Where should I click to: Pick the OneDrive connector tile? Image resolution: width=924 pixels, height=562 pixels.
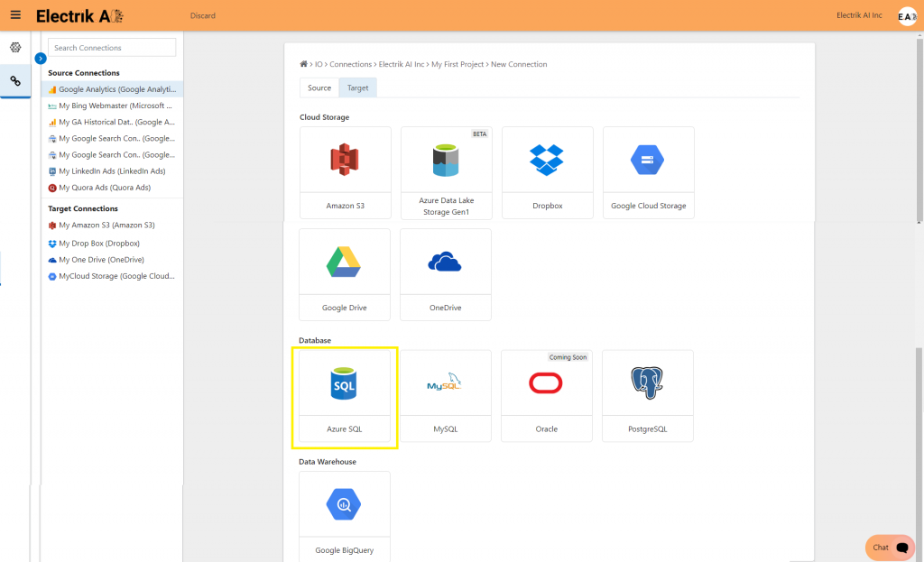point(446,273)
